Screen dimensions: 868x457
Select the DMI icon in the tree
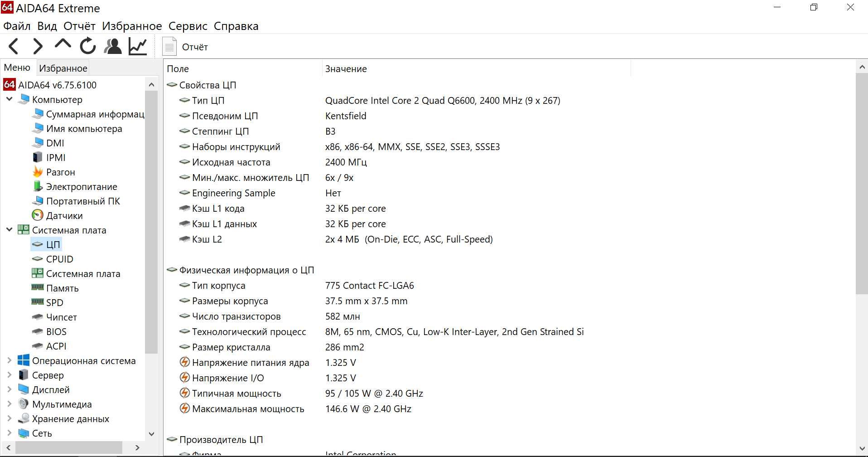tap(38, 143)
